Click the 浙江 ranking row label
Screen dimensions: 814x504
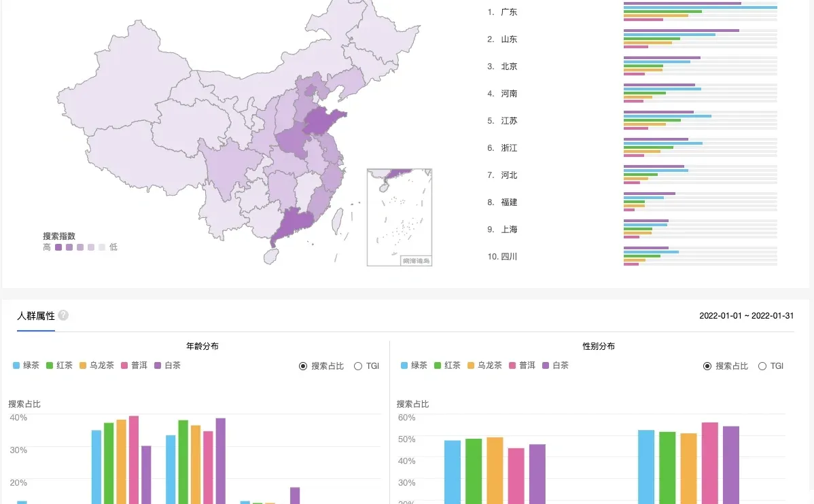509,148
